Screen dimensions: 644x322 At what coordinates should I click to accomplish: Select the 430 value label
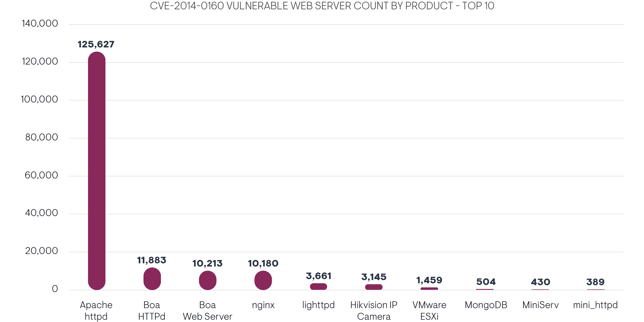[x=540, y=282]
